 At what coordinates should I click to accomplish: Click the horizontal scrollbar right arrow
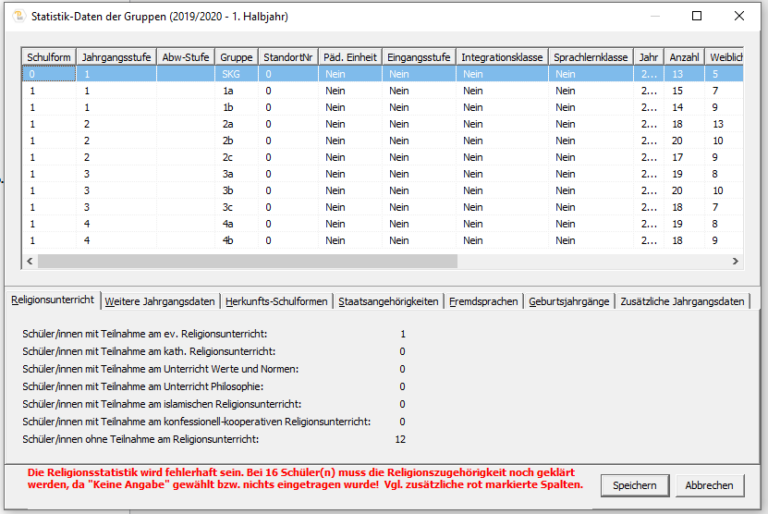click(x=736, y=261)
